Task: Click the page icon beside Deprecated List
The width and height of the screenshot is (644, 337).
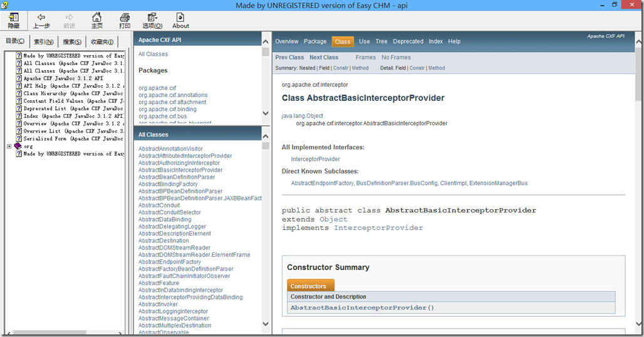Action: [x=19, y=108]
